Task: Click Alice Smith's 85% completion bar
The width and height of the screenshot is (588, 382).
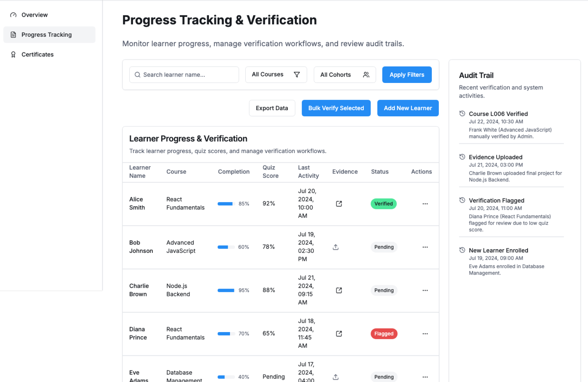Action: pos(226,204)
